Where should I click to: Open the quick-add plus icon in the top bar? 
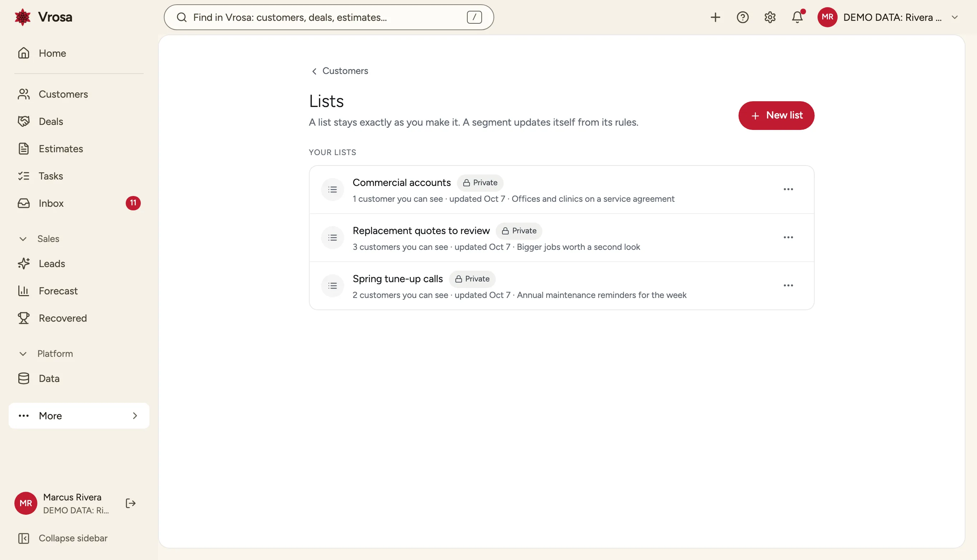click(x=715, y=17)
